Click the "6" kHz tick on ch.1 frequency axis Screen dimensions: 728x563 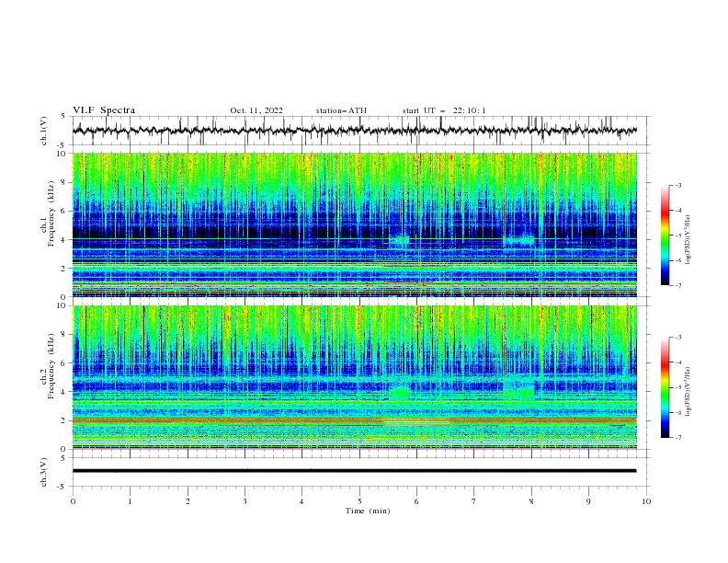tap(64, 212)
